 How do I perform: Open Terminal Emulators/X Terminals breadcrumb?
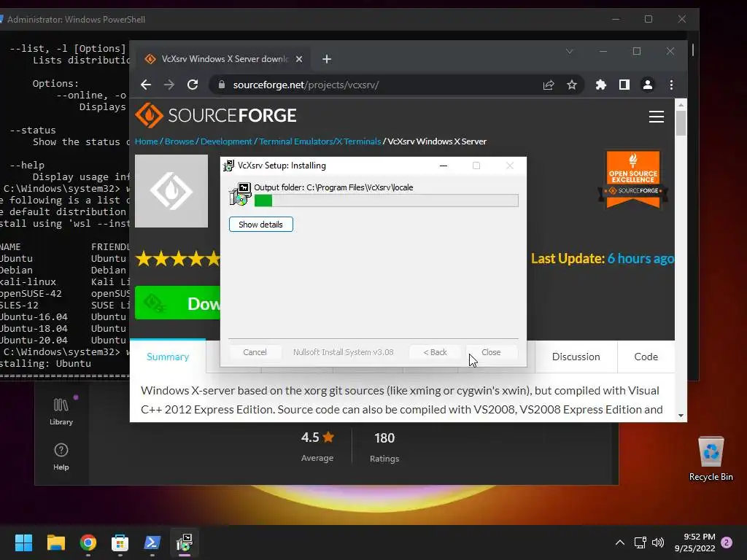(x=320, y=141)
